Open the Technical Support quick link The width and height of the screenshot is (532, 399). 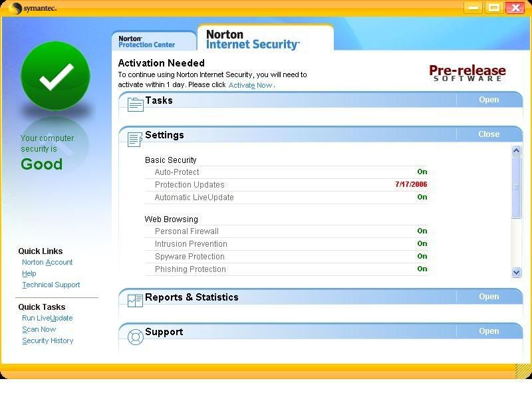coord(51,285)
